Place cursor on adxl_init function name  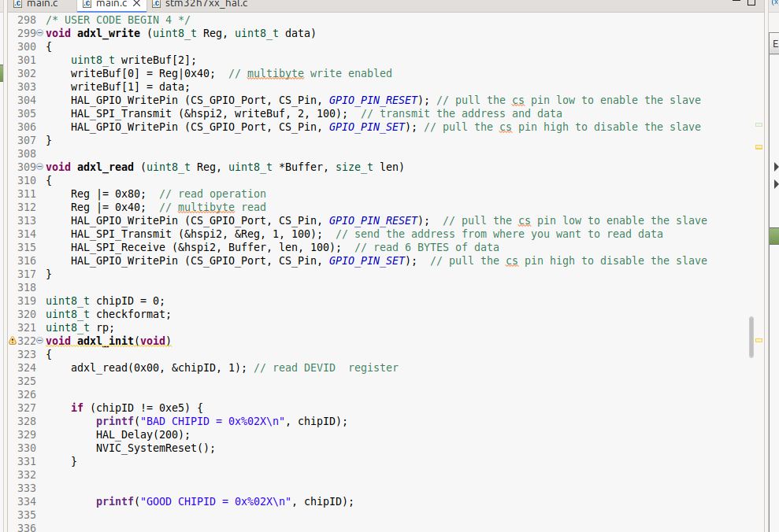[106, 341]
